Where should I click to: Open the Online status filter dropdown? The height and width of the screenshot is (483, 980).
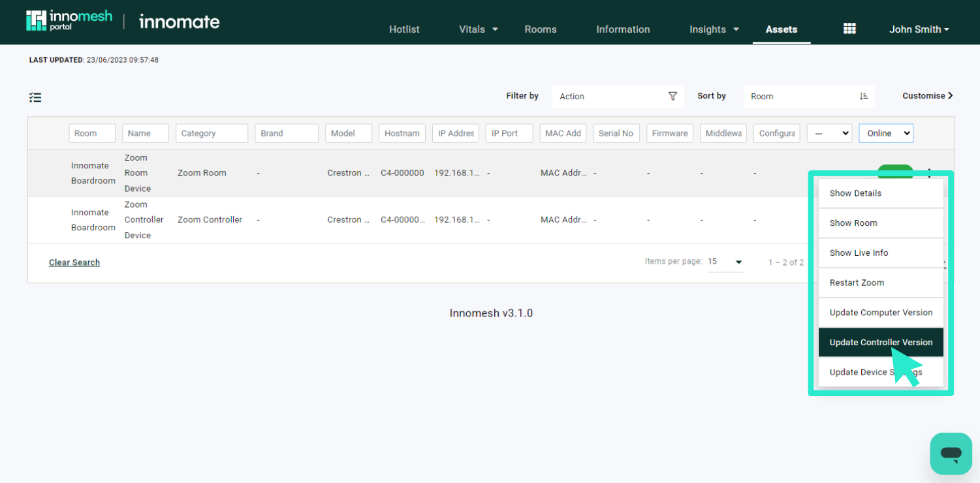point(885,132)
